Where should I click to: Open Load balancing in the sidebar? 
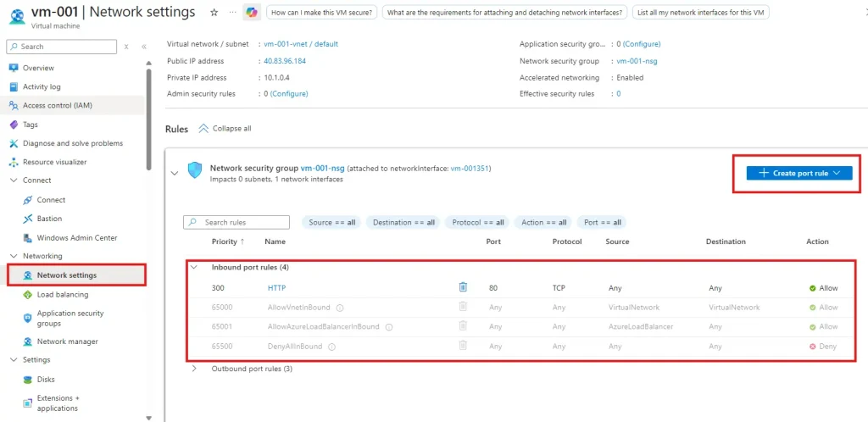pos(62,295)
